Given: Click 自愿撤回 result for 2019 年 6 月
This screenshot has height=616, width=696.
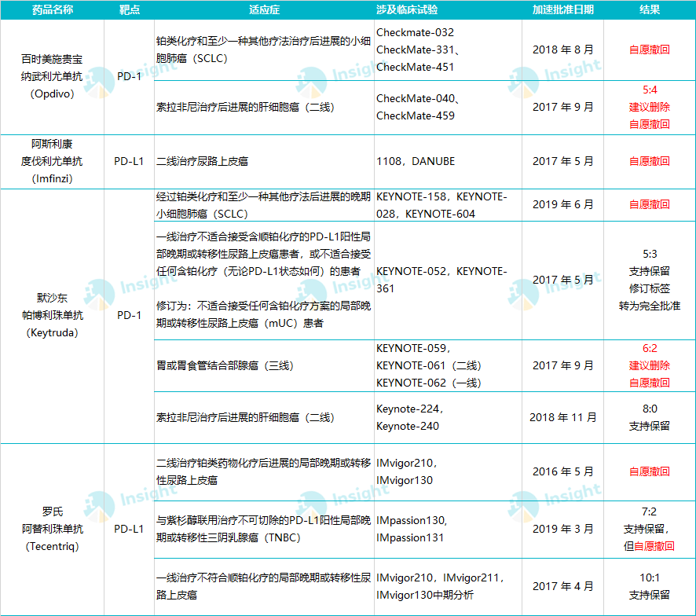Looking at the screenshot, I should coord(650,205).
